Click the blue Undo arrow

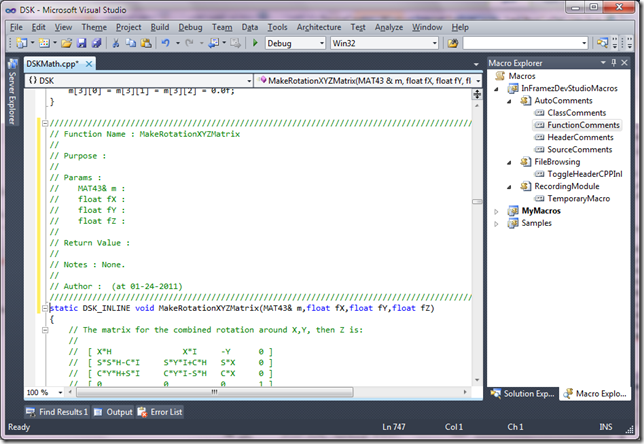tap(166, 43)
